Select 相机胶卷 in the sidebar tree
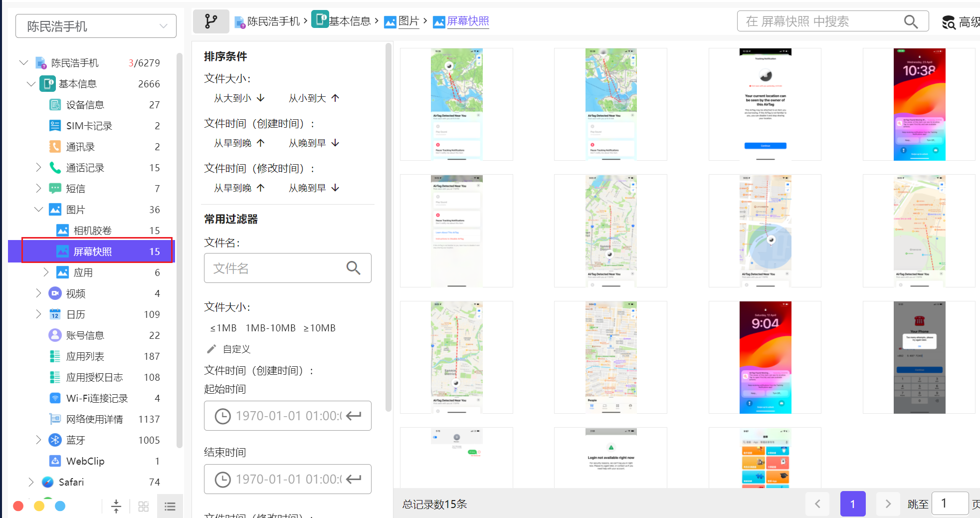Screen dimensions: 980x518 (92, 231)
